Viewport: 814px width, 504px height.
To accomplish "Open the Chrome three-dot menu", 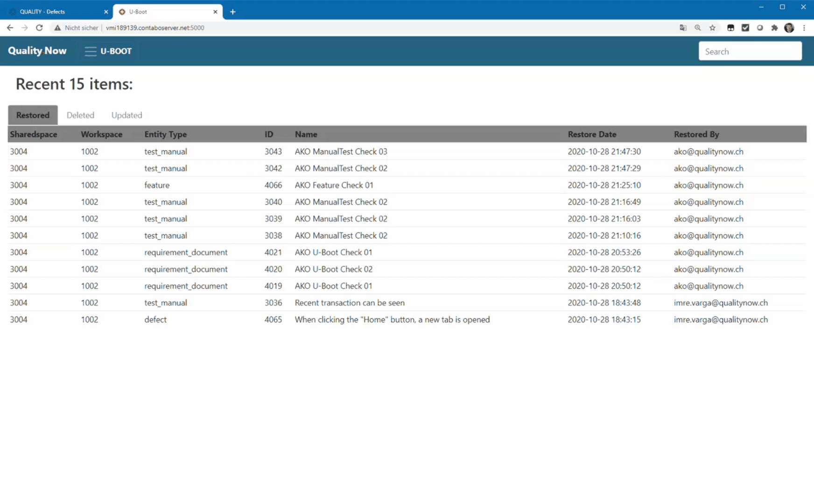I will pyautogui.click(x=804, y=28).
